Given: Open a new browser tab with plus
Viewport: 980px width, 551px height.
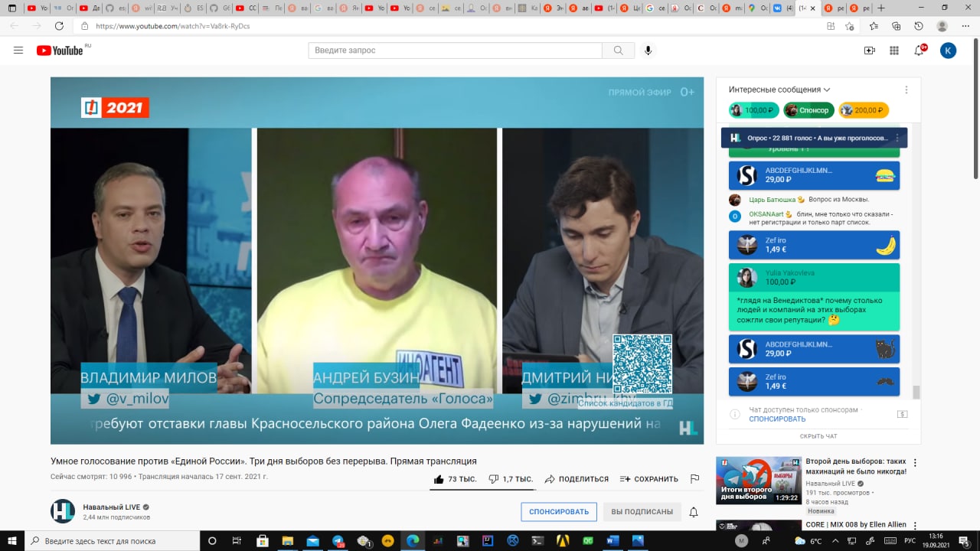Looking at the screenshot, I should click(881, 8).
